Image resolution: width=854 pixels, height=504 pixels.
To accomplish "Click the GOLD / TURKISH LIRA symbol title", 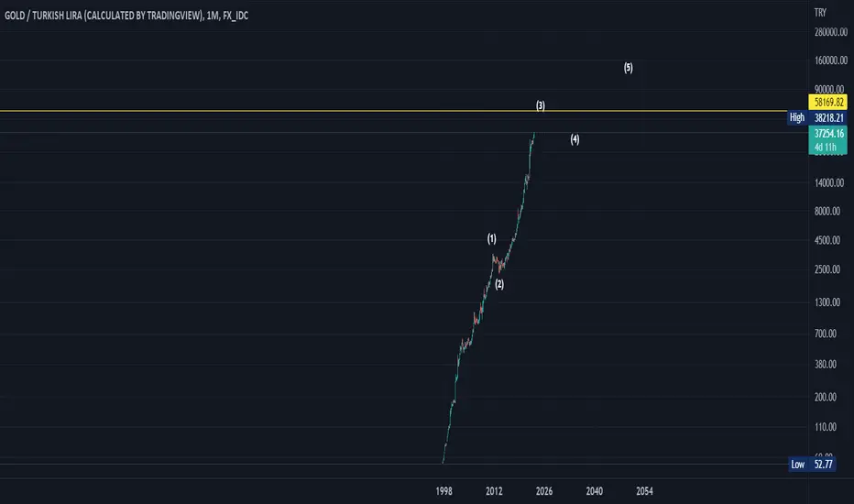I will pyautogui.click(x=126, y=16).
